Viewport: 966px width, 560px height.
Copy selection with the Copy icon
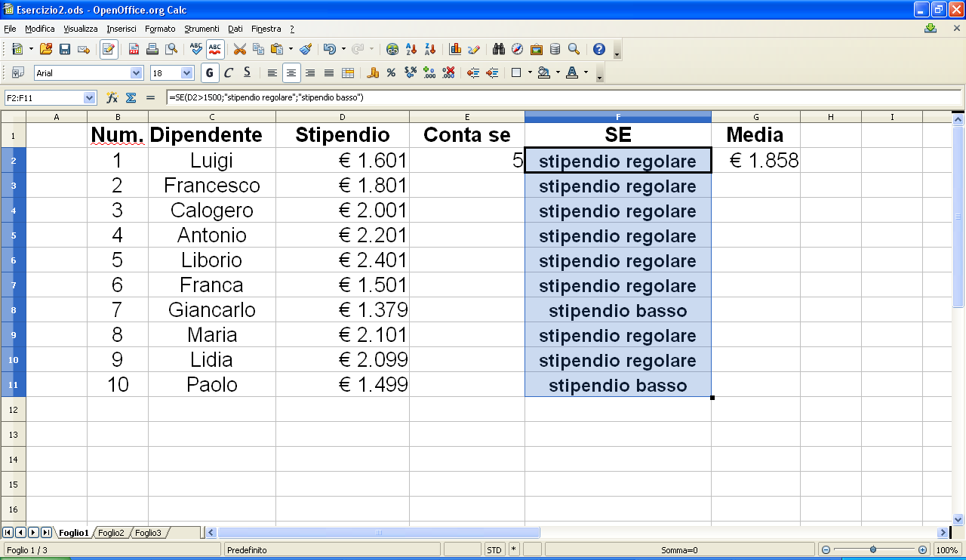[x=259, y=49]
